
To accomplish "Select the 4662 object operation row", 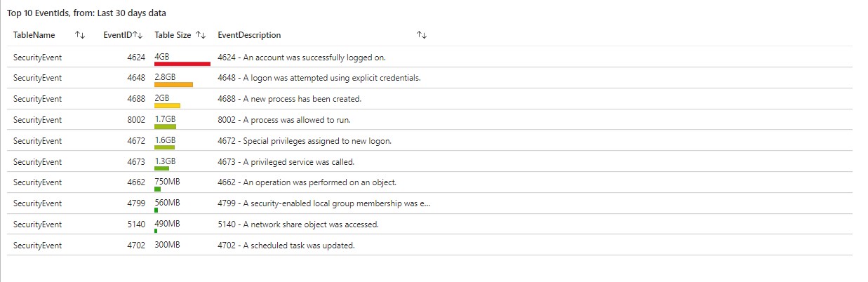I will (431, 182).
